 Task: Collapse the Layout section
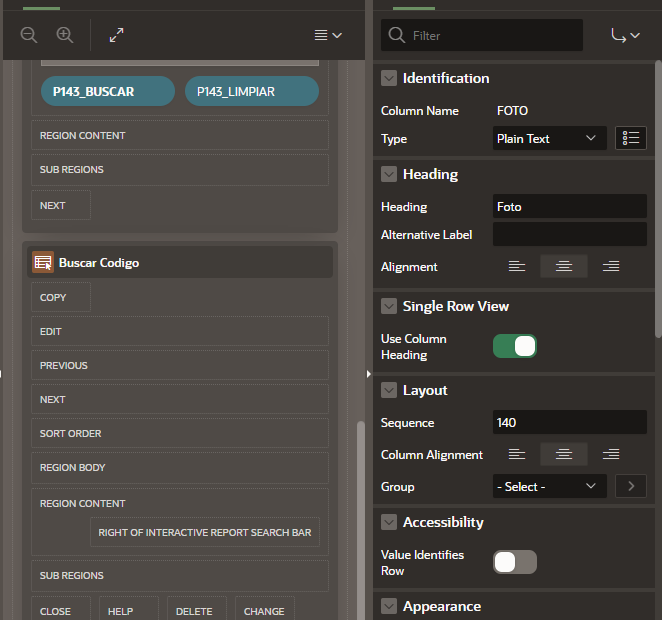pyautogui.click(x=389, y=390)
